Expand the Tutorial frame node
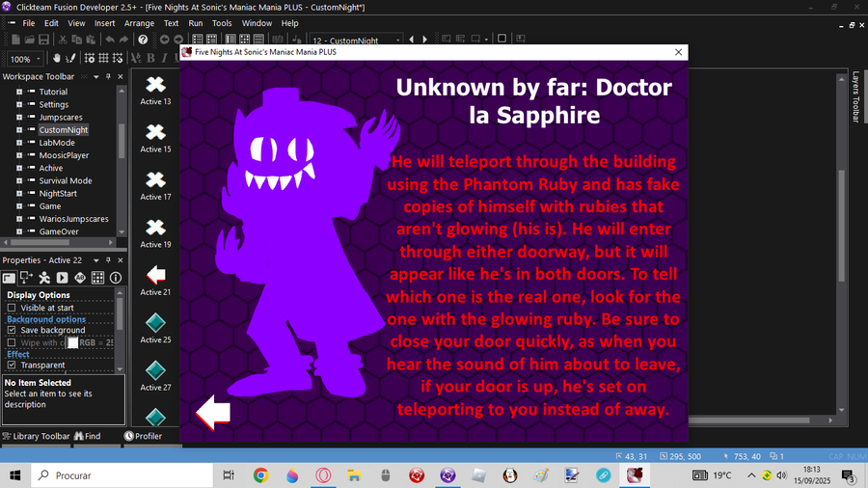Screen dimensions: 868x488 [19, 92]
